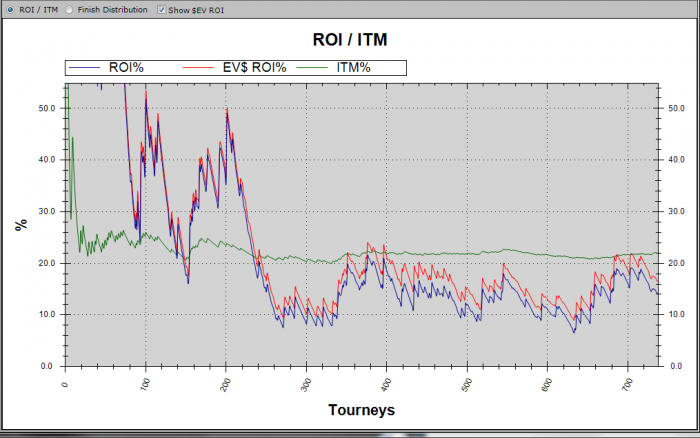Click the 10.0 label on left axis
Screen dimensions: 700x438
tap(47, 314)
